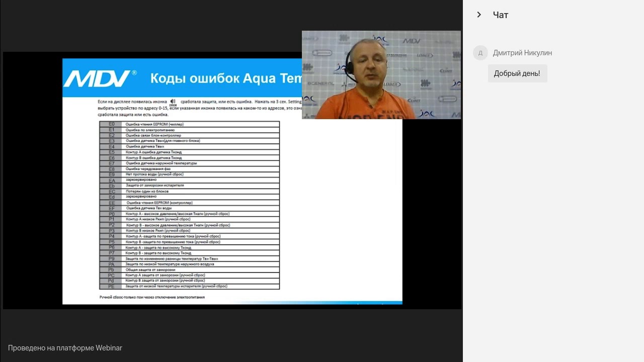This screenshot has width=644, height=362.
Task: Click row 'Контур В низкое Ркип (ручной сброс)'
Action: [189, 231]
